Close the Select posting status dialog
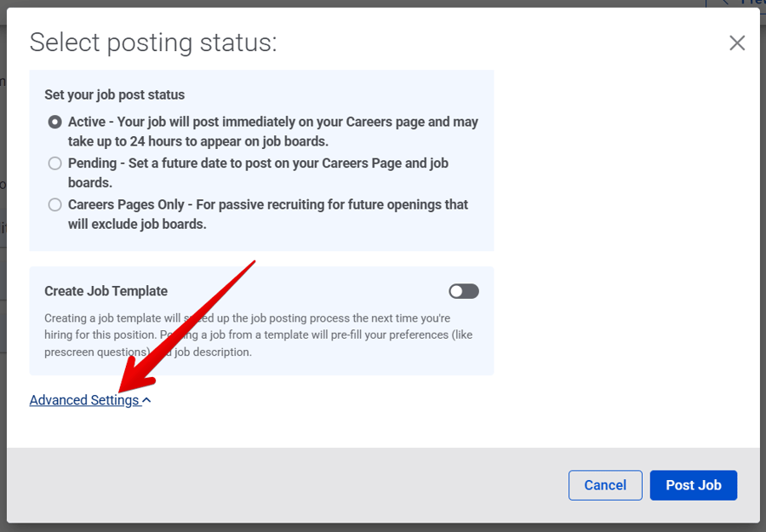 (737, 43)
